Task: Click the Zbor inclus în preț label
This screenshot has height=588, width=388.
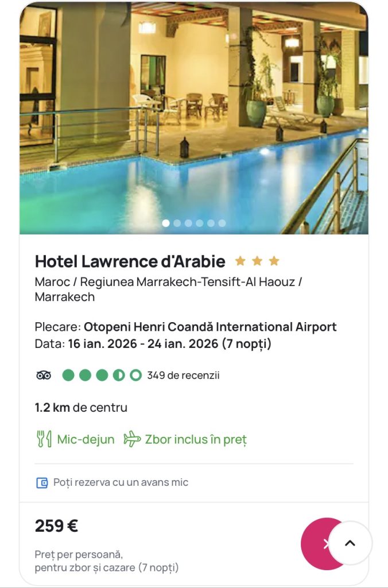Action: 196,439
